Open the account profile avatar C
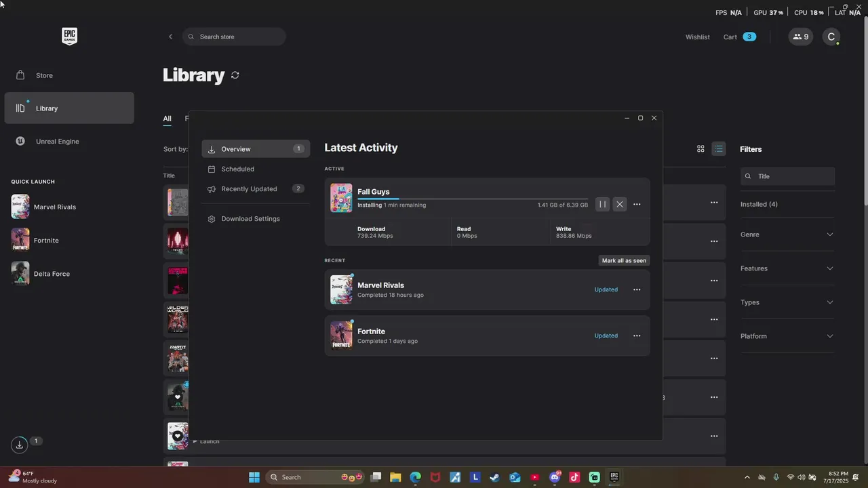Image resolution: width=868 pixels, height=488 pixels. 831,37
